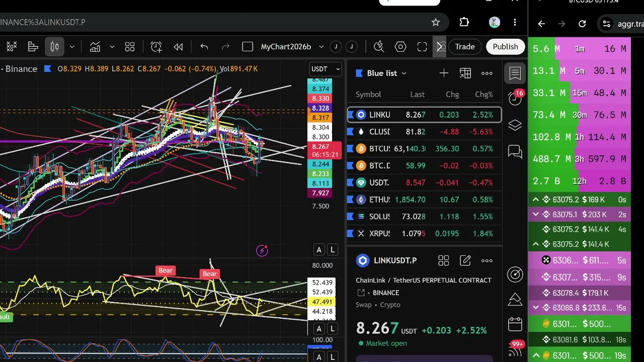Toggle the A auto-scale button on RSI pane
This screenshot has height=362, width=644.
(319, 329)
